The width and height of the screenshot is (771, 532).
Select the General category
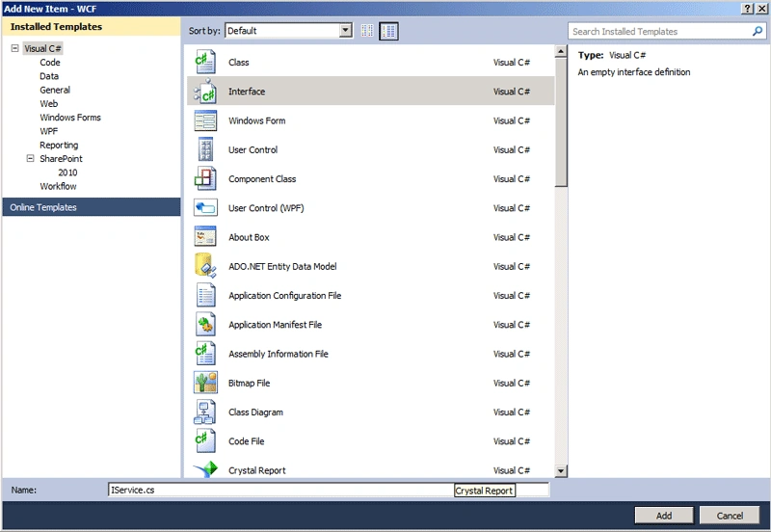click(x=55, y=90)
